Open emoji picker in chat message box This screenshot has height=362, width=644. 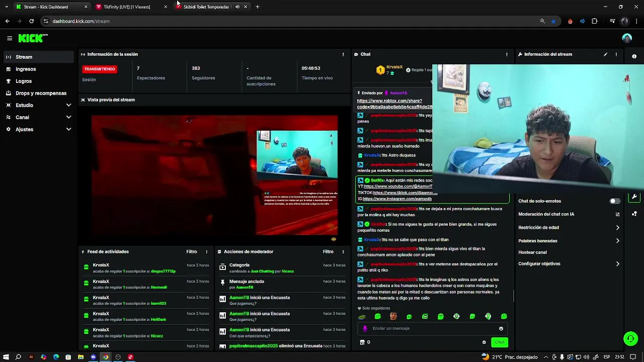pos(501,328)
